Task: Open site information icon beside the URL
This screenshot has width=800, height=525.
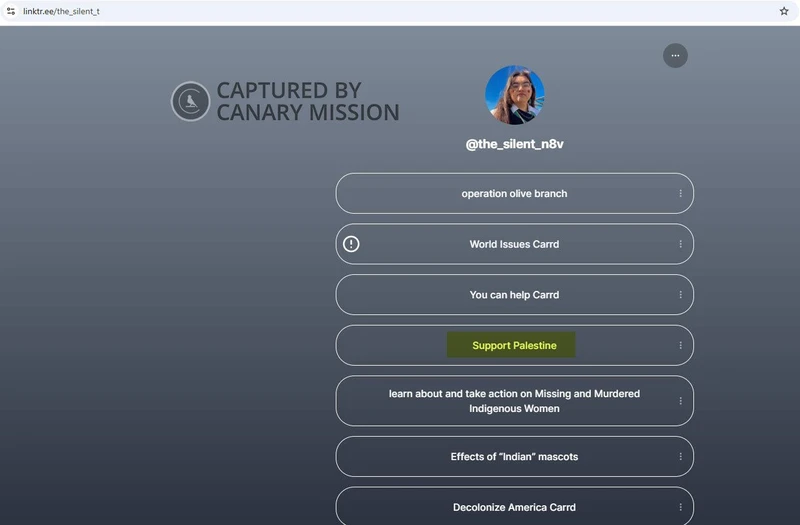Action: point(11,11)
